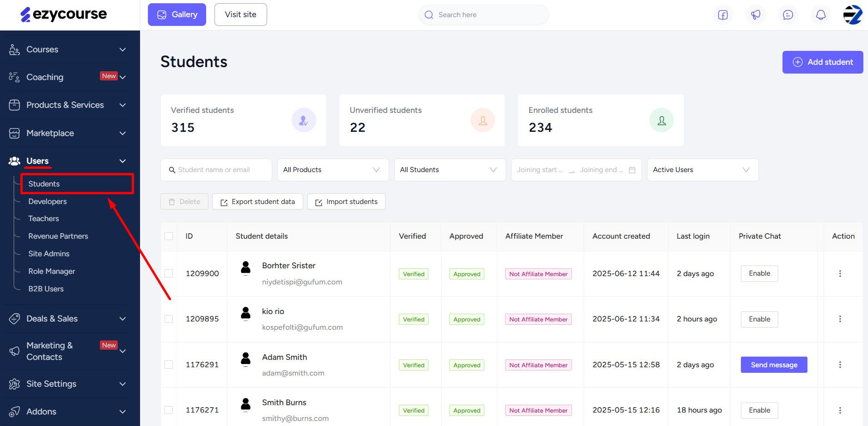Click Export student data button

[257, 202]
